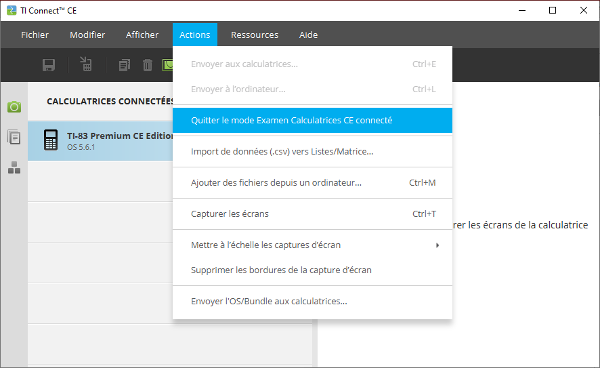600x368 pixels.
Task: Select Ajouter des fichiers depuis un ordinateur
Action: pos(312,183)
